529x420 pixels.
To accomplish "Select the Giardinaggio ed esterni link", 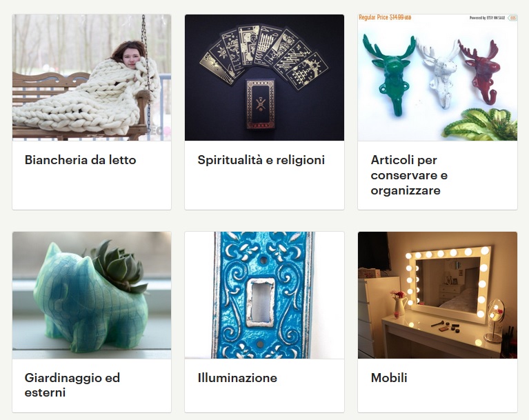I will point(72,385).
